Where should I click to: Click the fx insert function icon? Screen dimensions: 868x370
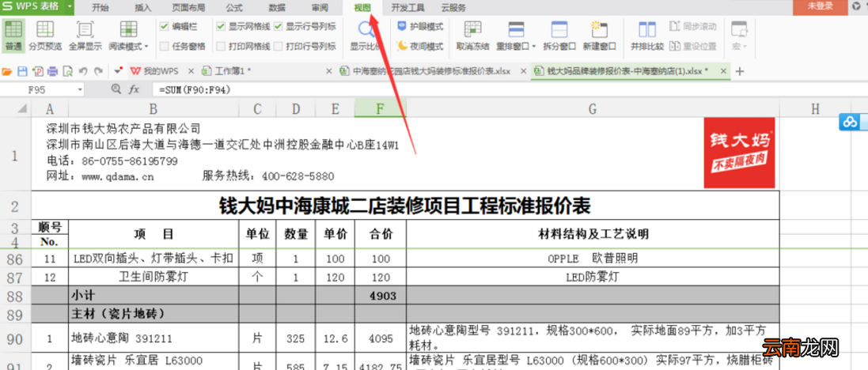(x=134, y=89)
